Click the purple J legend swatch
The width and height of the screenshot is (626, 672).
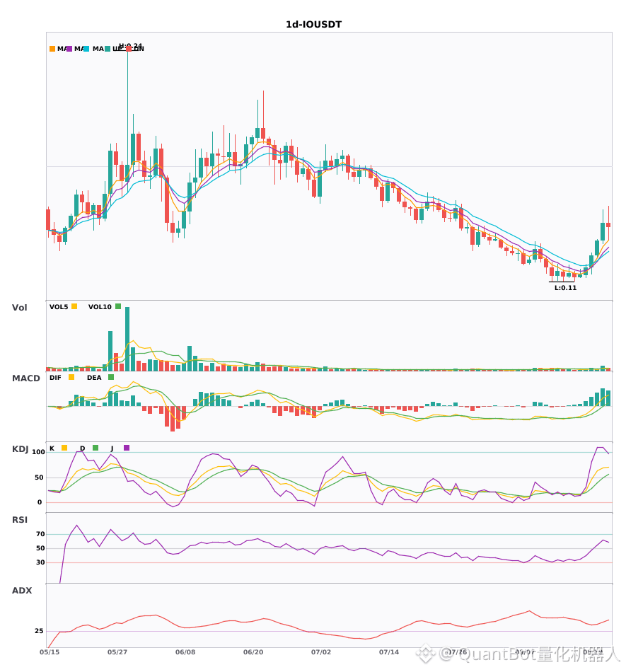coord(127,448)
